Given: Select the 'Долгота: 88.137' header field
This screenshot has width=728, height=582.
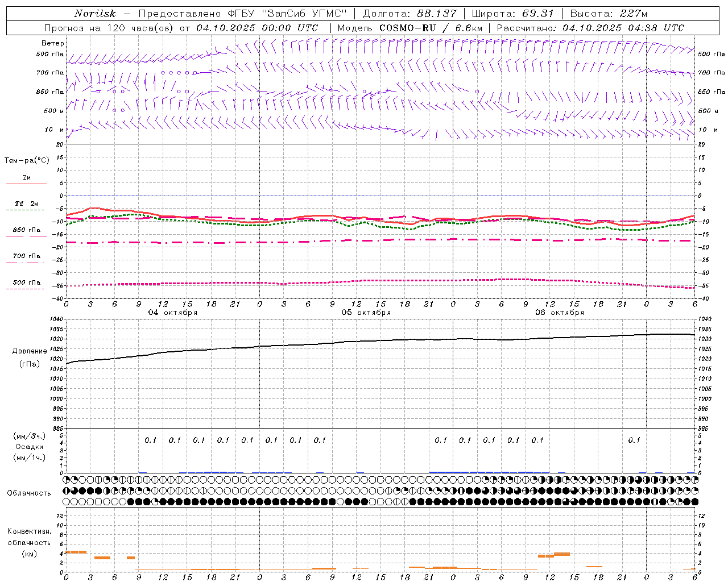Looking at the screenshot, I should point(409,14).
